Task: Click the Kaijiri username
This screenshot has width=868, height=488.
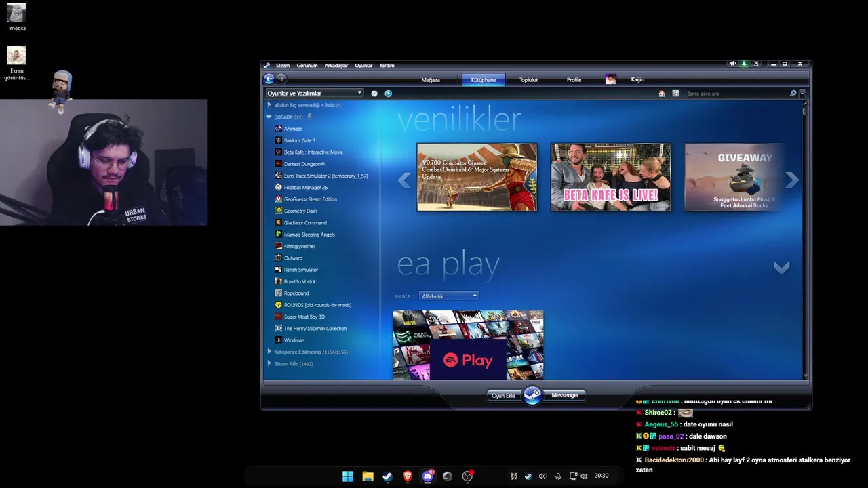Action: (x=637, y=80)
